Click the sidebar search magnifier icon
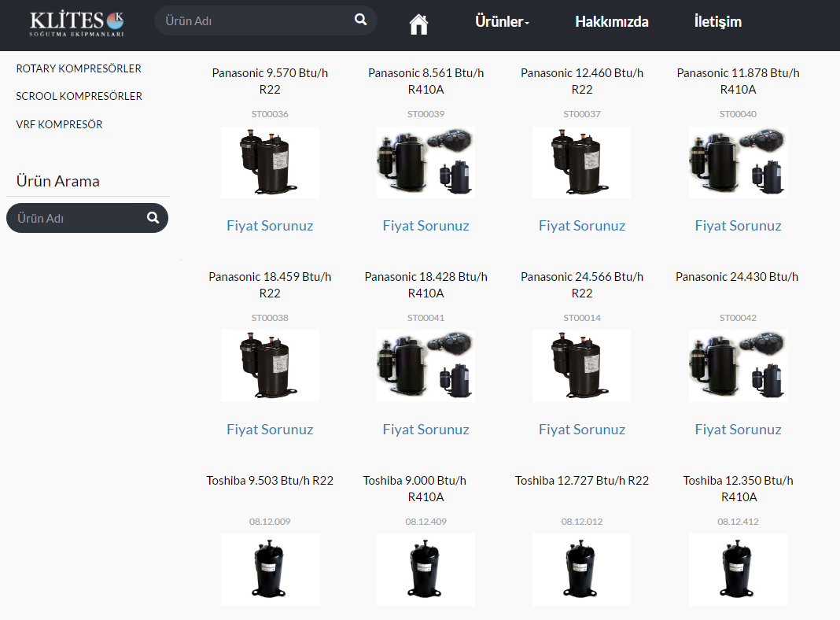The image size is (840, 620). 153,218
